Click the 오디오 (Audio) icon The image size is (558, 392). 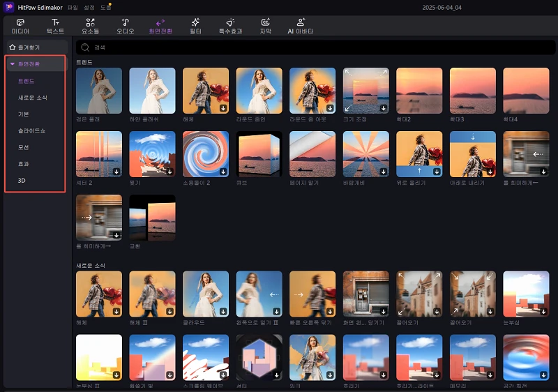click(125, 22)
